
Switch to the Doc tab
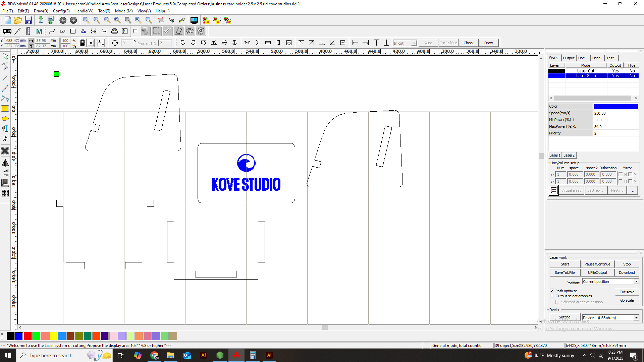tap(581, 58)
